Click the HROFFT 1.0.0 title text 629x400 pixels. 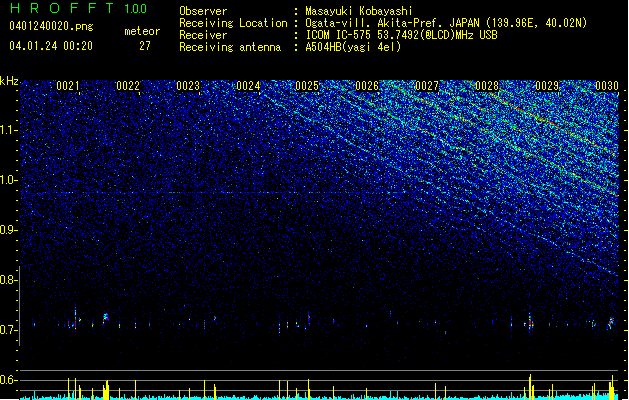(x=78, y=8)
